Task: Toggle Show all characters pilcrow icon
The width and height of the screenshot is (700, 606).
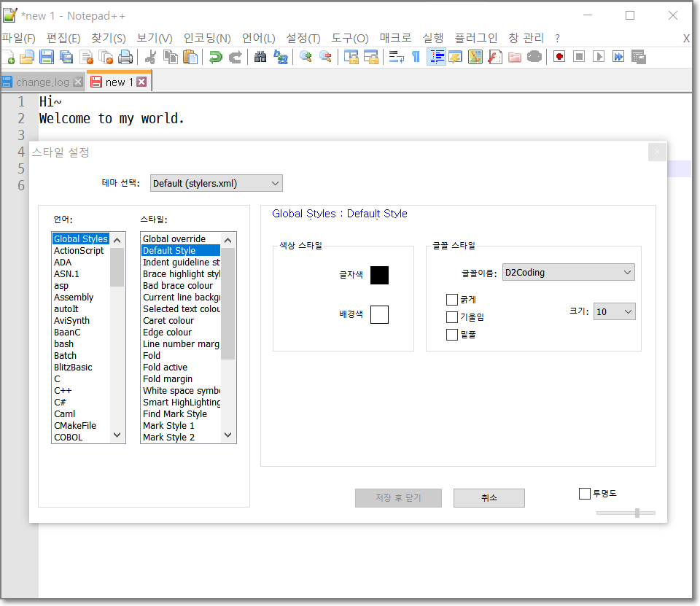Action: coord(416,57)
